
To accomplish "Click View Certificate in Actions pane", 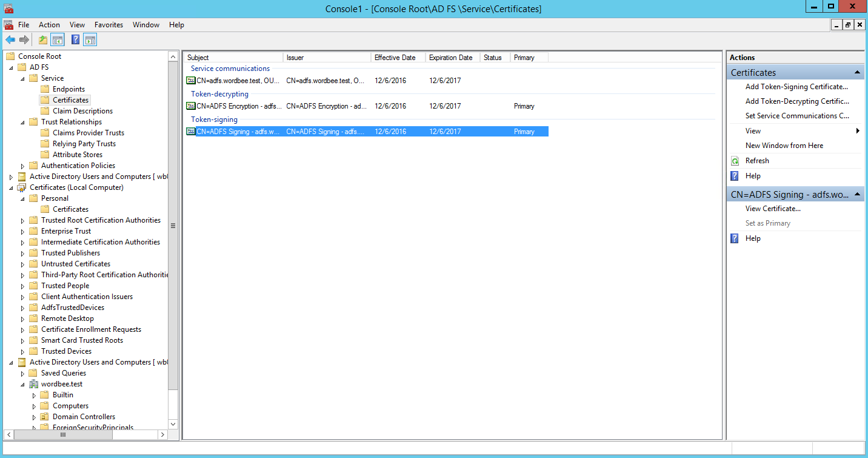I will tap(774, 208).
